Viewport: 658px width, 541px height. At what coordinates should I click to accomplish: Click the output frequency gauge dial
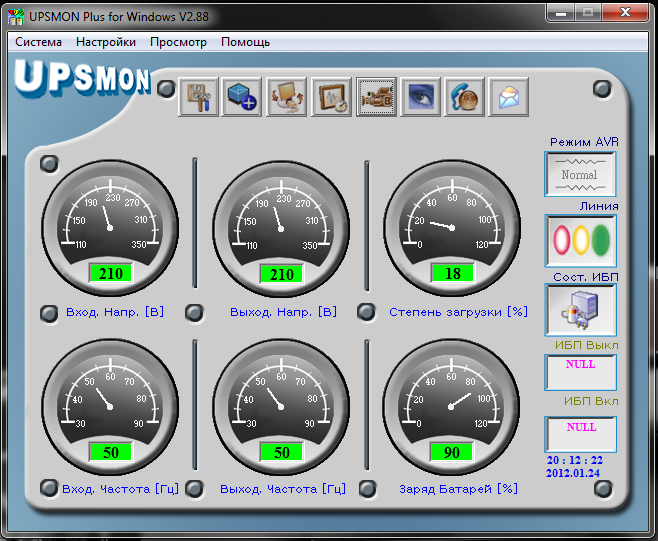(x=281, y=407)
